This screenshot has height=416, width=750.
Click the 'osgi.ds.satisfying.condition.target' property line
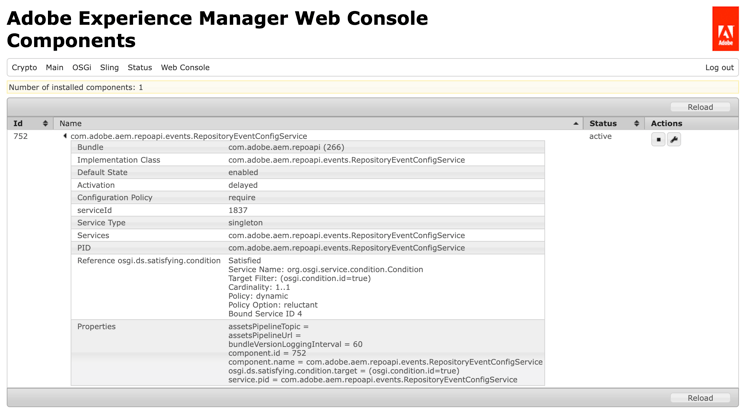click(343, 371)
